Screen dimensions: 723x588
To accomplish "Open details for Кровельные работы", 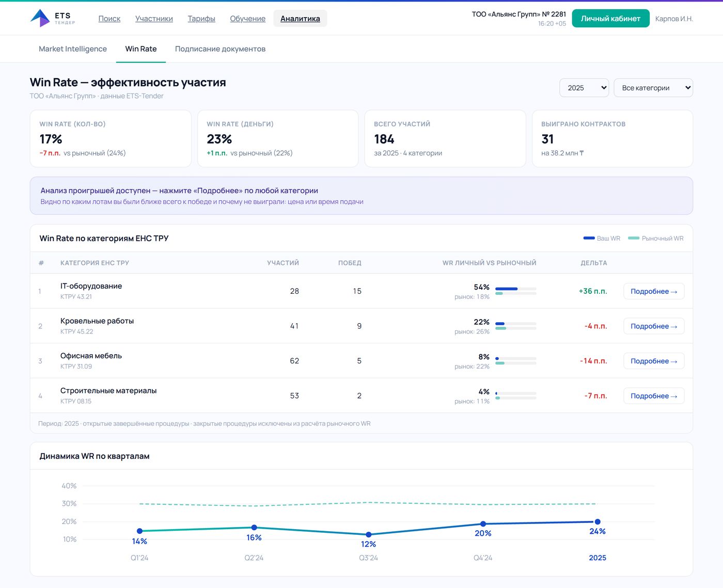I will coord(654,326).
